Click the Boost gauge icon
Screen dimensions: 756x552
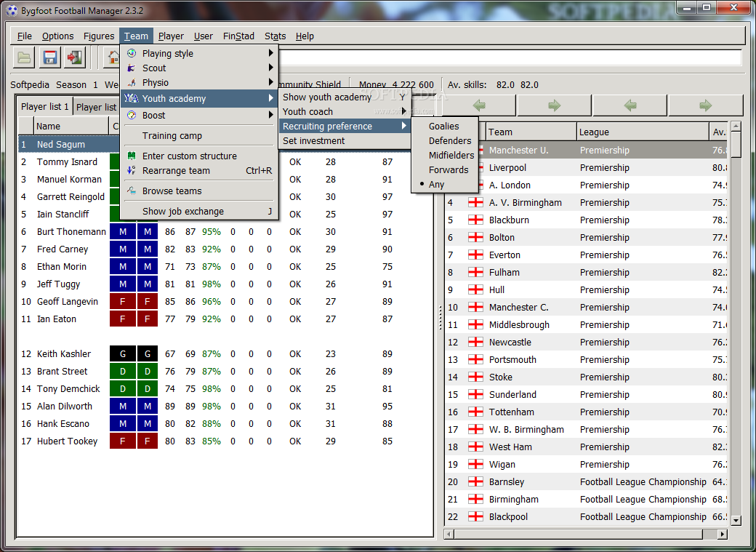(132, 116)
